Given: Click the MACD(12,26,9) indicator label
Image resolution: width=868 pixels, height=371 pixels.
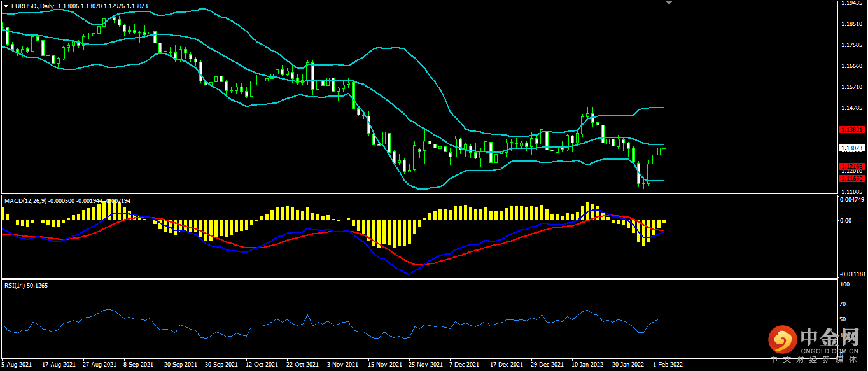Looking at the screenshot, I should pos(25,201).
